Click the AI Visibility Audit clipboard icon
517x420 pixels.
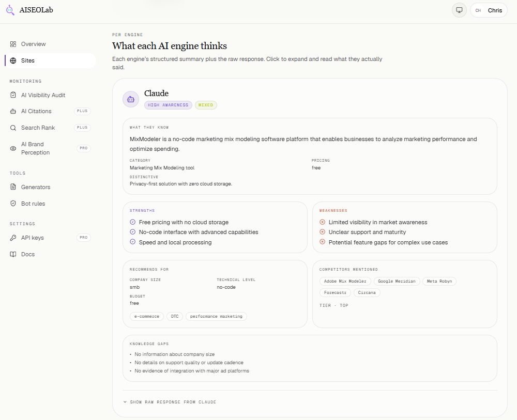pos(13,95)
